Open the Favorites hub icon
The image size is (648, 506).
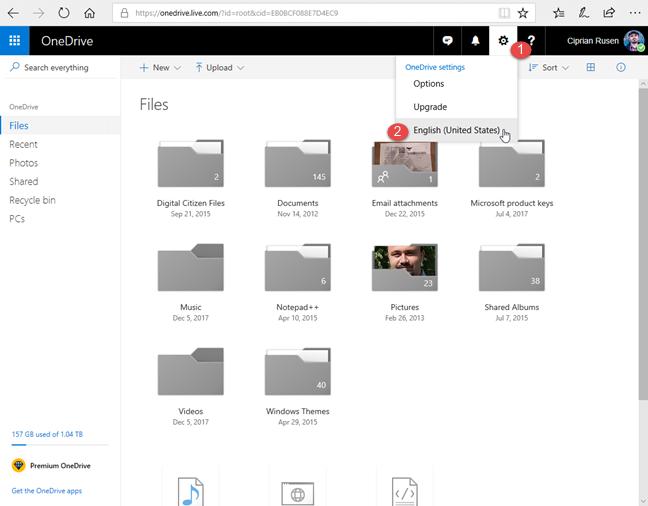tap(558, 13)
